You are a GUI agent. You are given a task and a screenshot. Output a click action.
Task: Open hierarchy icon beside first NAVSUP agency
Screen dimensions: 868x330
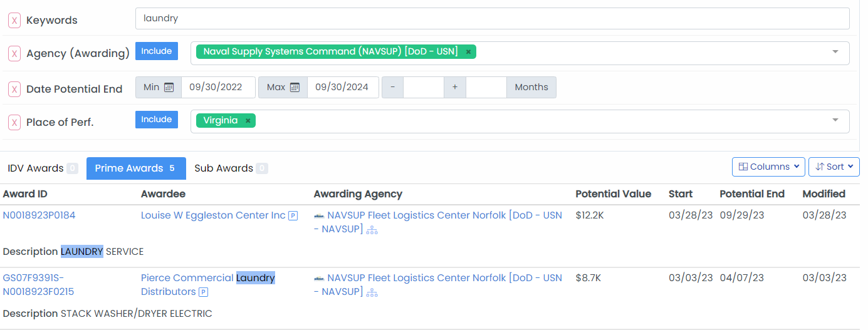(372, 230)
